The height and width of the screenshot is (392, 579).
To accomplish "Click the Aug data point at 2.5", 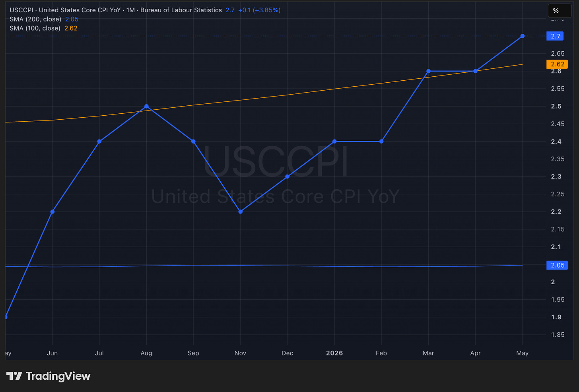I will 146,106.
